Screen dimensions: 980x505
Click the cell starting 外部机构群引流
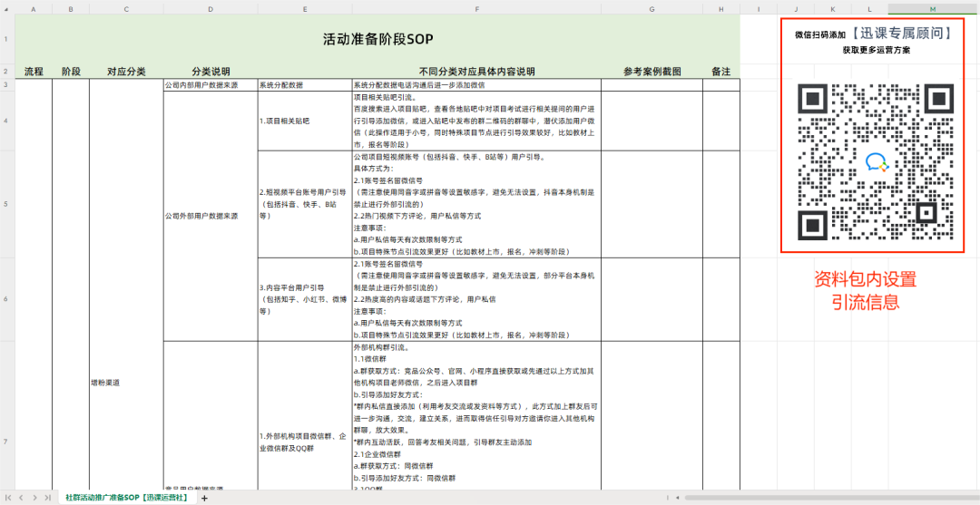[x=477, y=416]
